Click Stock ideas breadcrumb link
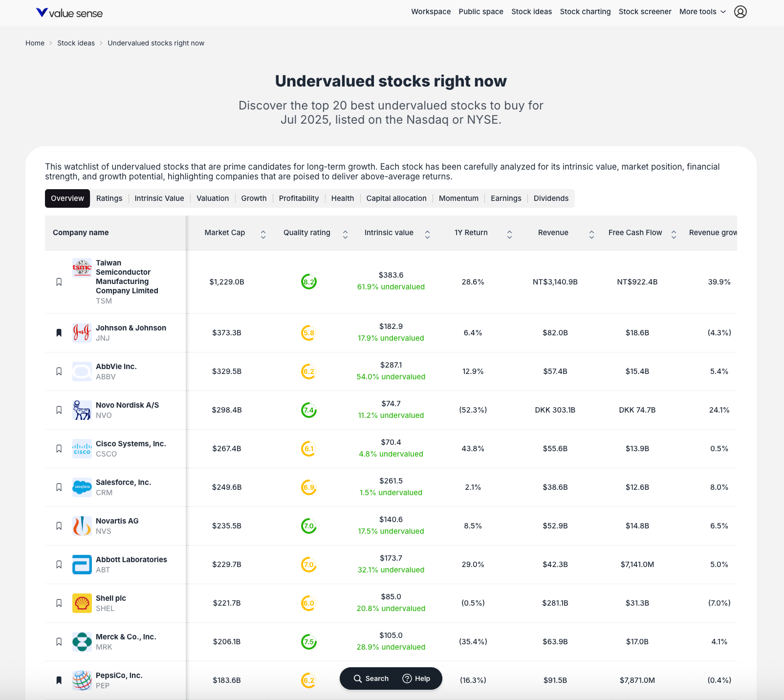This screenshot has width=784, height=700. [76, 43]
